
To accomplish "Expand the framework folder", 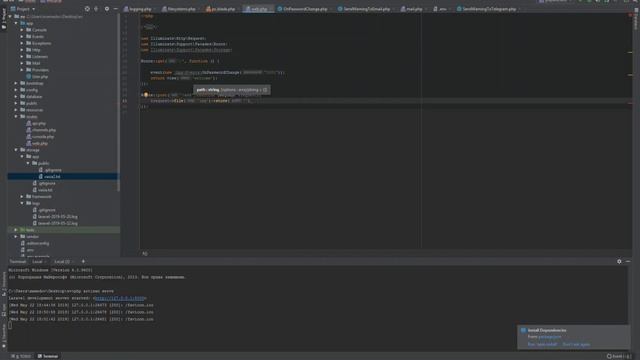I will (x=22, y=197).
